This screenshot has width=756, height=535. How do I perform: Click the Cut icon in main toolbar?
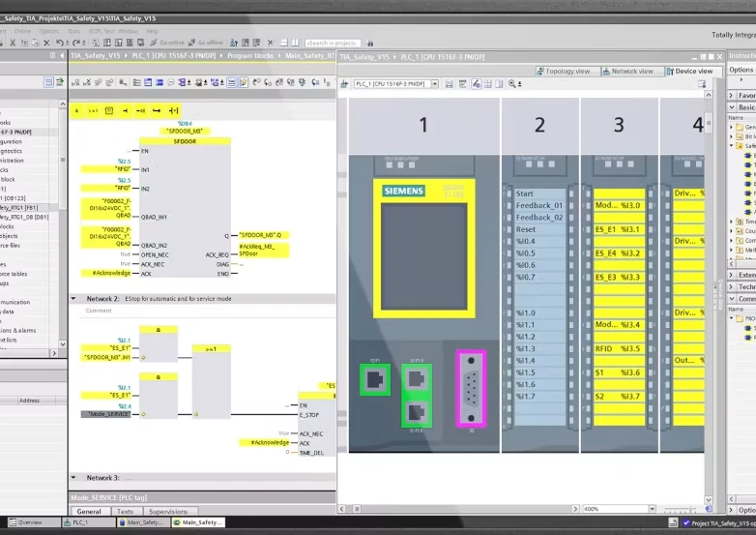13,43
